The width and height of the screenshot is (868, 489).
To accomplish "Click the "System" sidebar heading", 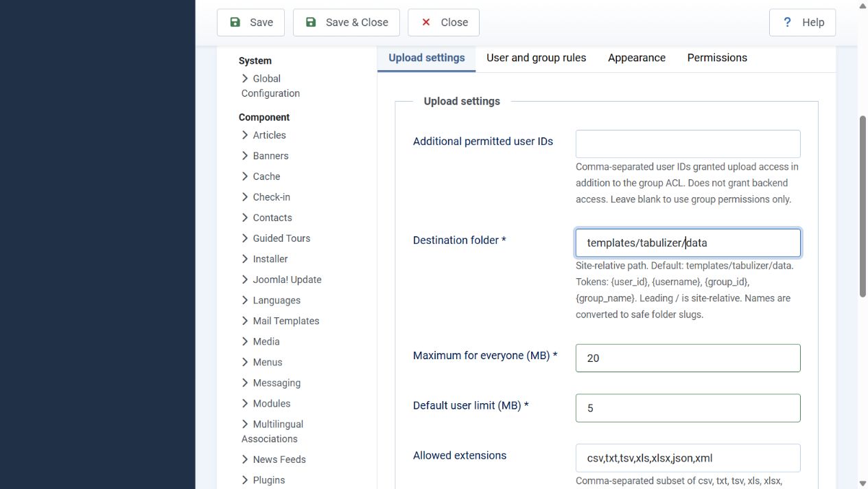I will point(255,61).
